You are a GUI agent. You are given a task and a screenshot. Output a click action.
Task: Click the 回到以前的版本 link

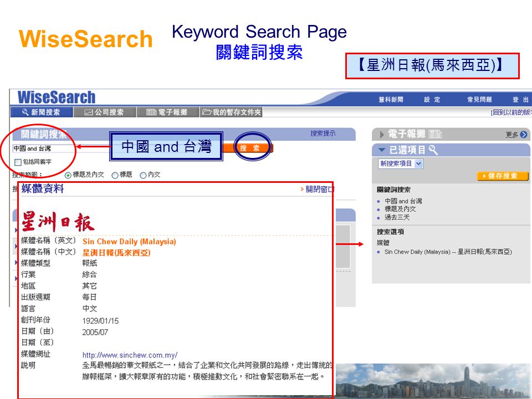coord(511,112)
